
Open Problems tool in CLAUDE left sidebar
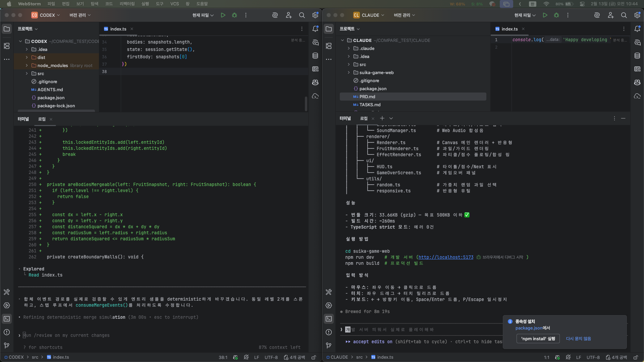pos(329,332)
